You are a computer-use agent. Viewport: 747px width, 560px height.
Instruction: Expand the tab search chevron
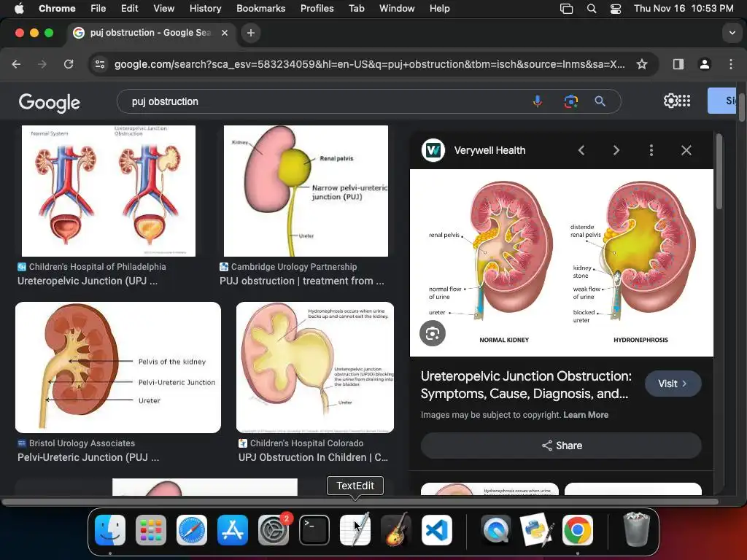click(732, 33)
